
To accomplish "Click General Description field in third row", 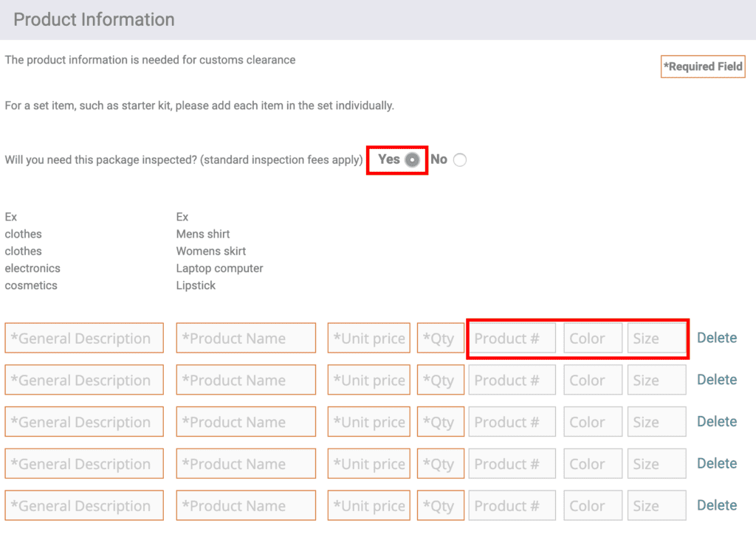I will pyautogui.click(x=84, y=422).
